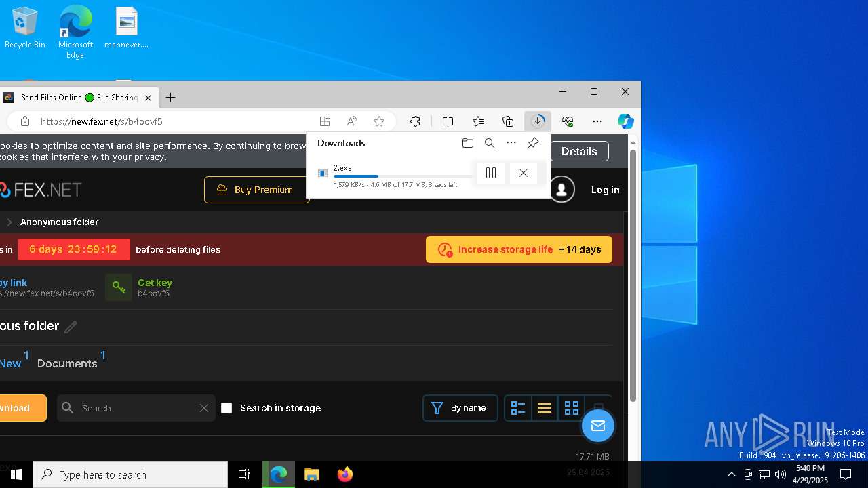Viewport: 868px width, 488px height.
Task: Click the taskbar Type here to search box
Action: [x=130, y=474]
